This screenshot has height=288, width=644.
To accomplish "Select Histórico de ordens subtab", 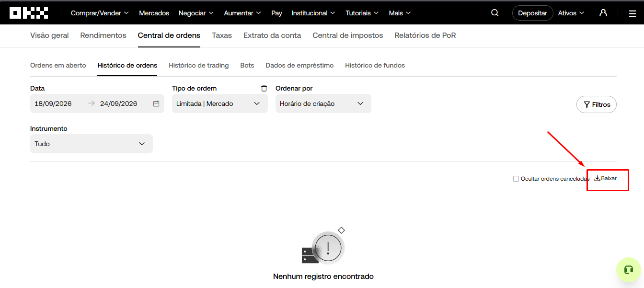I will point(127,65).
